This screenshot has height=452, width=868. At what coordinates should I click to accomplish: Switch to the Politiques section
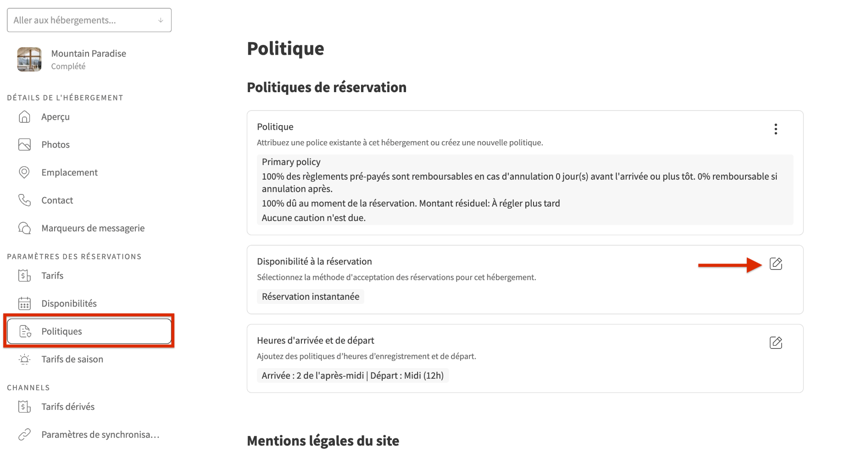coord(61,331)
